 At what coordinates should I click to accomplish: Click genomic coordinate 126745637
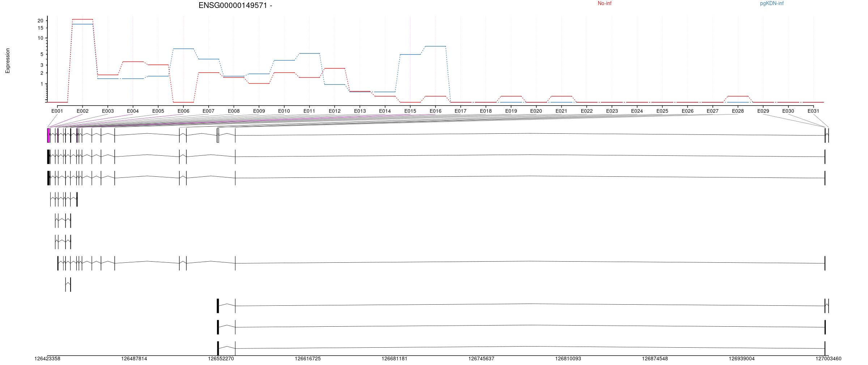tap(481, 358)
